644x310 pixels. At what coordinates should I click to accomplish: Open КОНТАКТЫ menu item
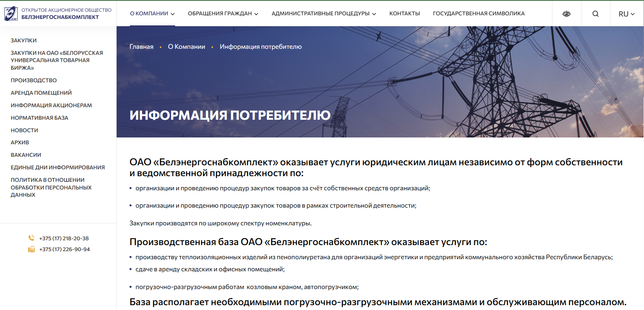[405, 13]
